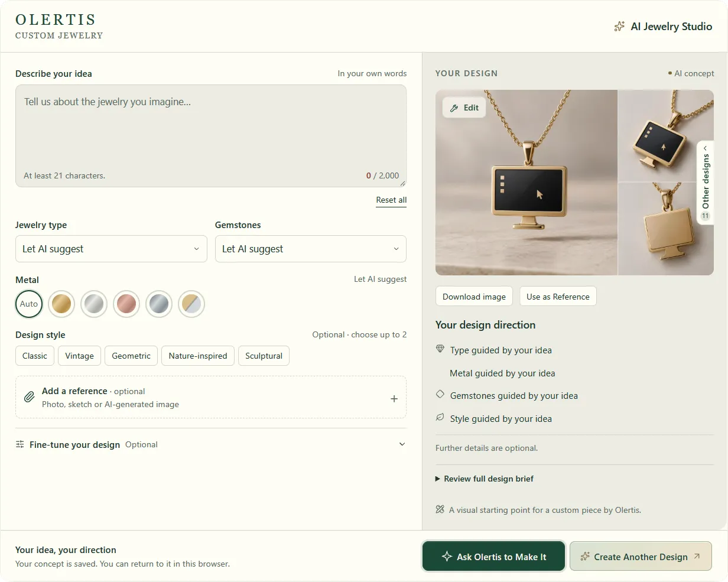The height and width of the screenshot is (582, 728).
Task: Open the Jewelry type dropdown
Action: click(111, 249)
